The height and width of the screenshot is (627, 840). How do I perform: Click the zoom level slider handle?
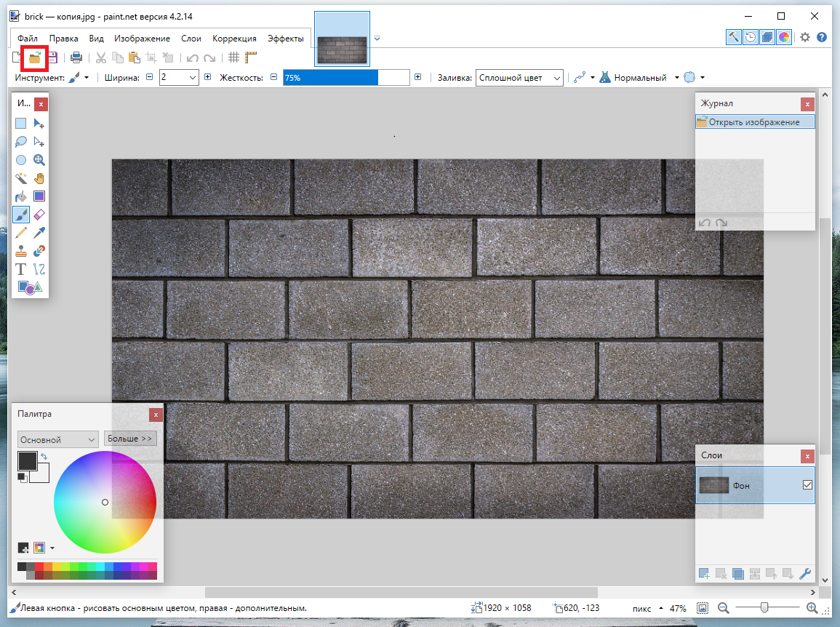(764, 607)
